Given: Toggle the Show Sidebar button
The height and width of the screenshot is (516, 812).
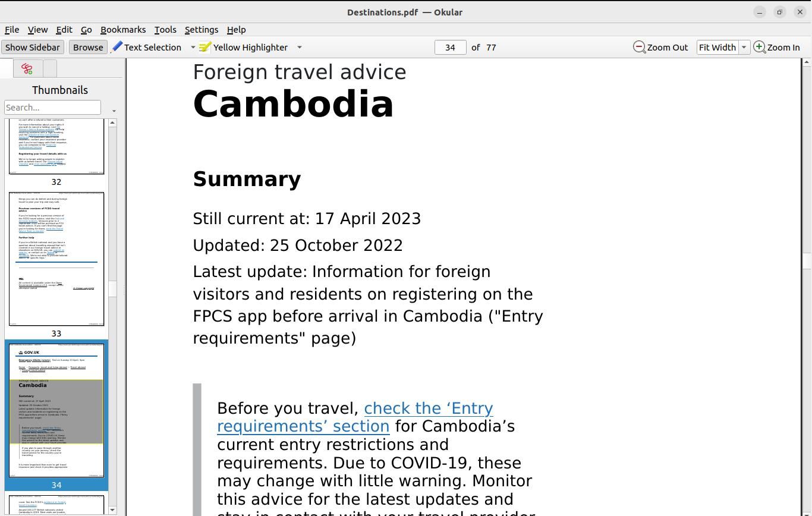Looking at the screenshot, I should pyautogui.click(x=33, y=48).
